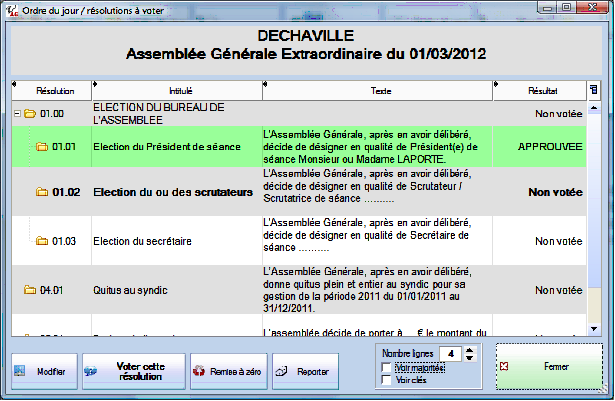Click the scrollbar down arrow
Viewport: 615px width, 401px height.
[594, 329]
